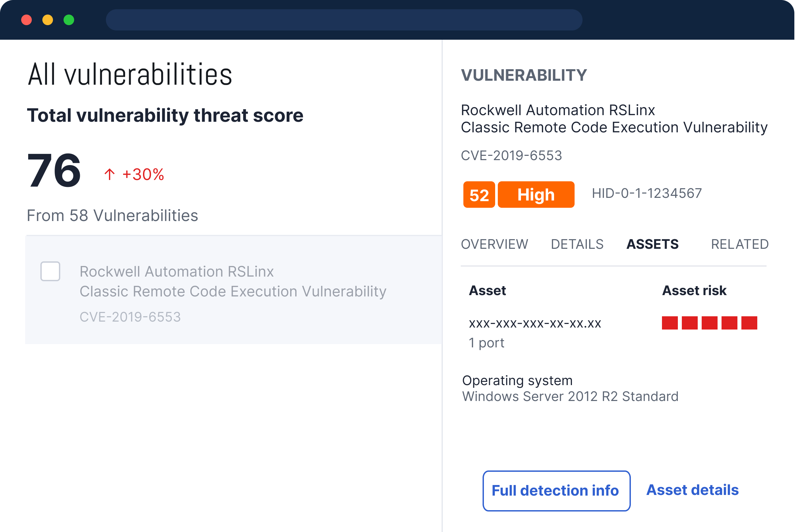Open the OVERVIEW tab
Viewport: 797px width, 532px height.
[494, 244]
